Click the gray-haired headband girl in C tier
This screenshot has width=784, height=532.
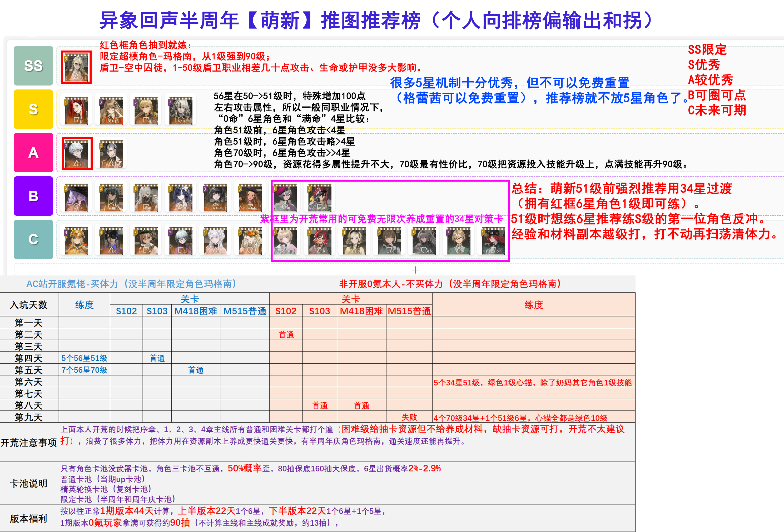pos(424,240)
